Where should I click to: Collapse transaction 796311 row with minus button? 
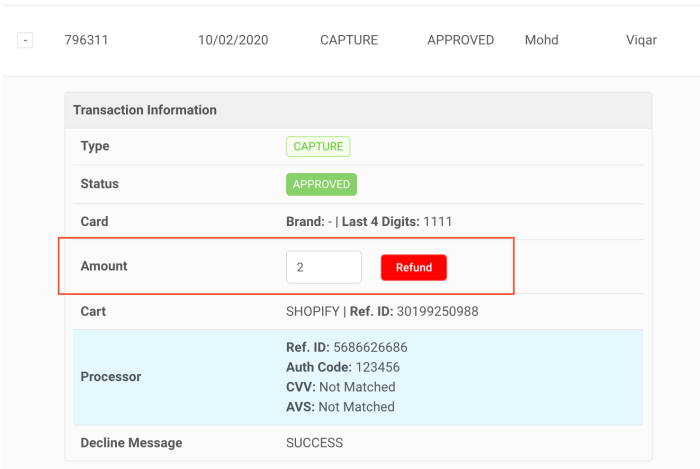(x=25, y=41)
